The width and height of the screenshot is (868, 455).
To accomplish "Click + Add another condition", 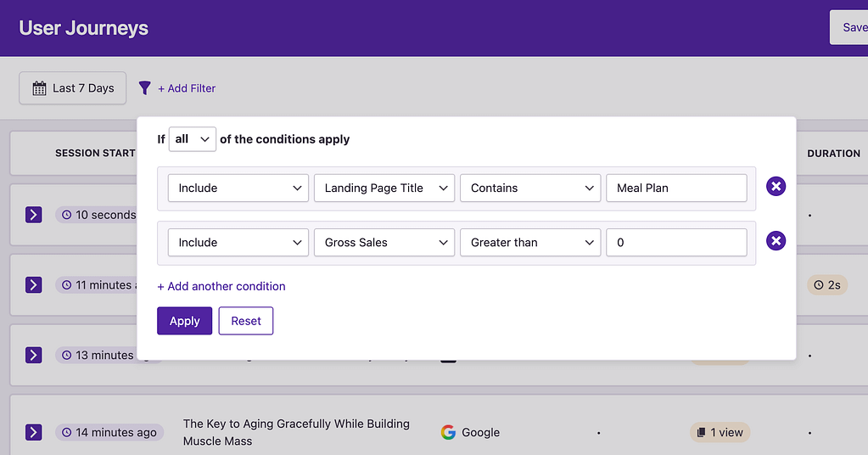I will tap(221, 286).
